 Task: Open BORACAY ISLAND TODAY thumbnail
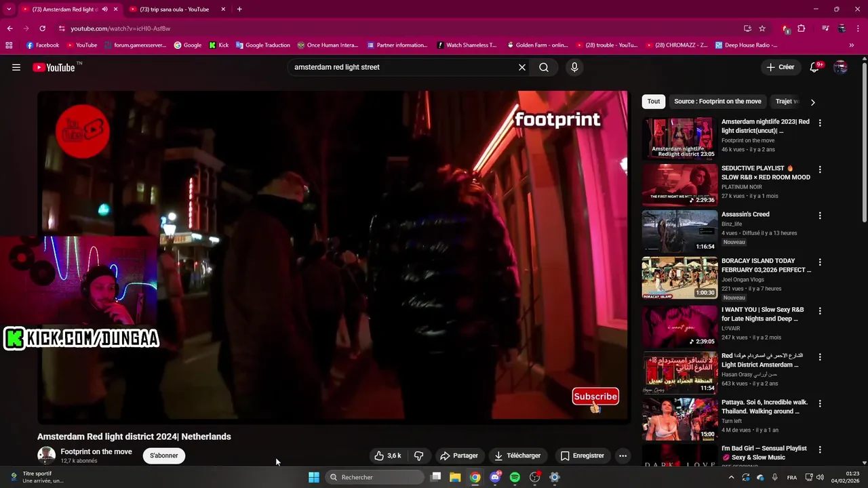coord(679,278)
